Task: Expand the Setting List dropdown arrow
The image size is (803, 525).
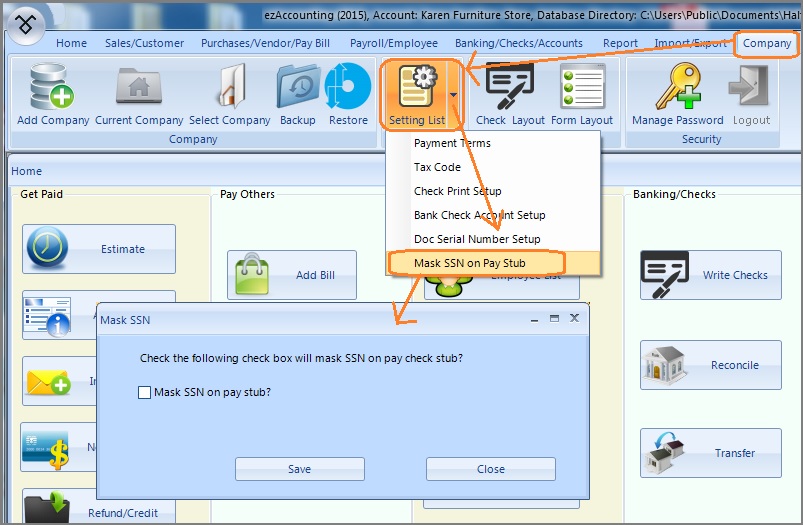Action: coord(455,96)
